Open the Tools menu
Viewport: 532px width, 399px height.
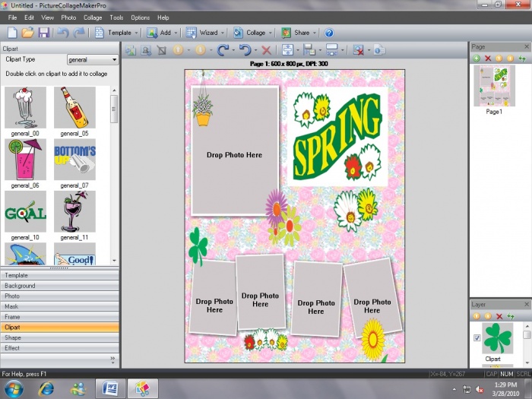116,17
